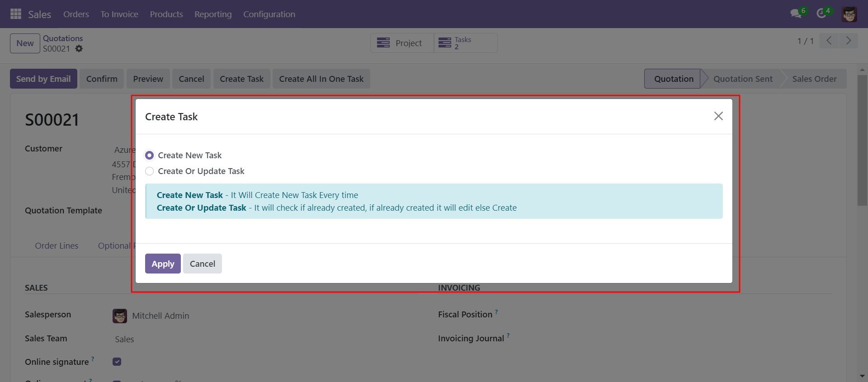Click Apply in the dialog
This screenshot has height=382, width=868.
pos(163,264)
